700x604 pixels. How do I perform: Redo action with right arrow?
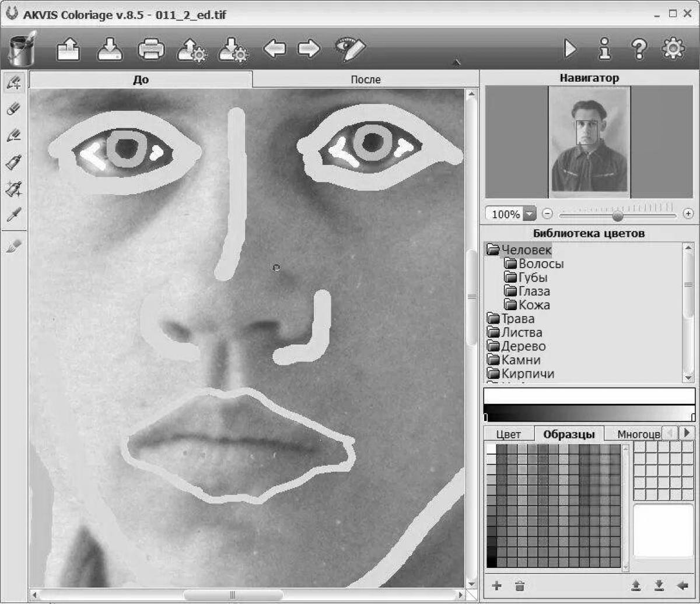tap(309, 50)
